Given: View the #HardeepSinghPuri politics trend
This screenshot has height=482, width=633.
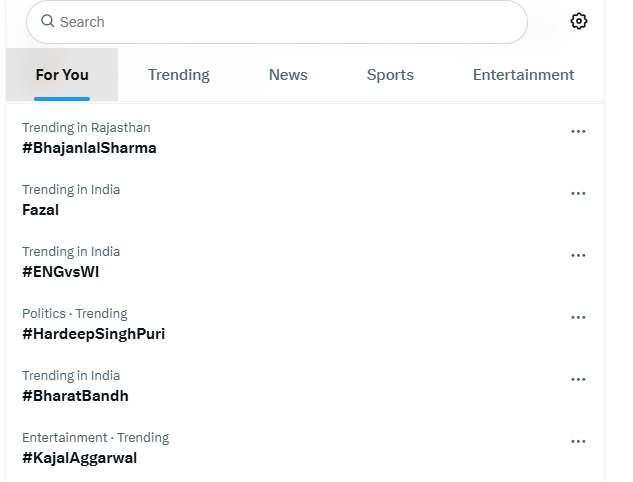Looking at the screenshot, I should coord(93,334).
